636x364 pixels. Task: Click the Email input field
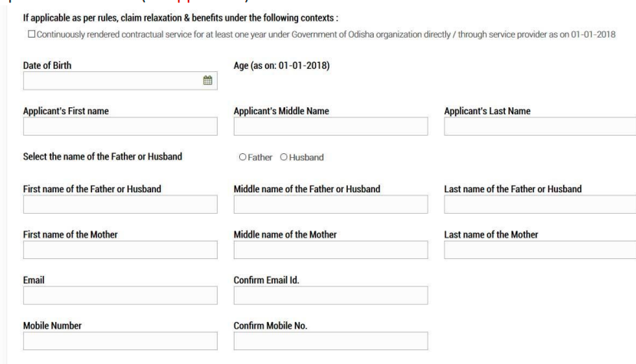pos(120,295)
